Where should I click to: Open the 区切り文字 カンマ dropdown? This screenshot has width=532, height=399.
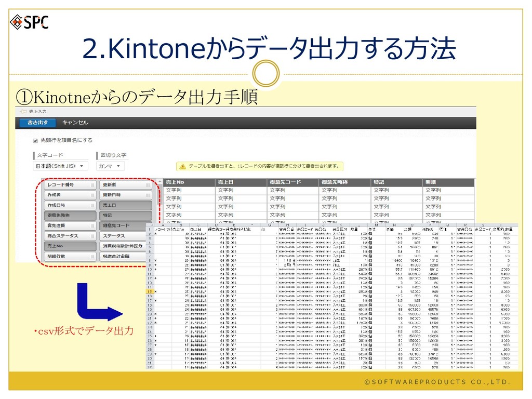pyautogui.click(x=110, y=166)
